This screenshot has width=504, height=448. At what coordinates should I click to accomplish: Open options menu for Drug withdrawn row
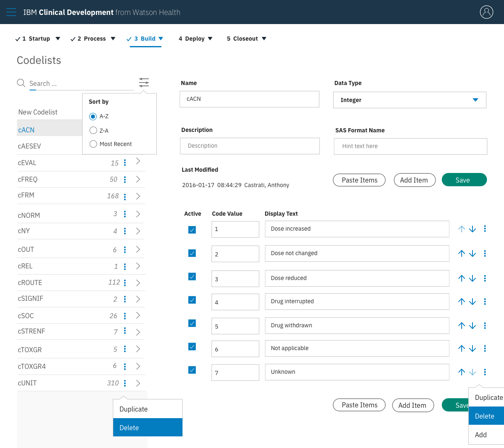click(x=485, y=326)
